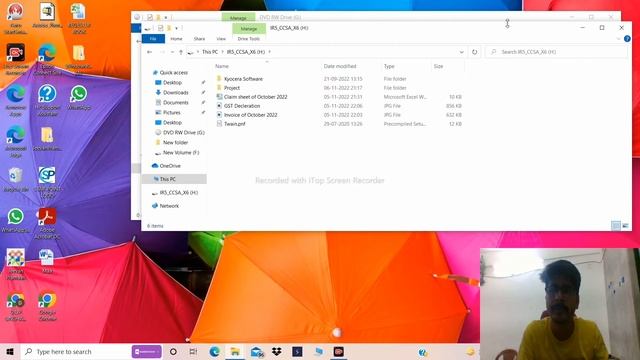Refresh the current folder view

(474, 52)
